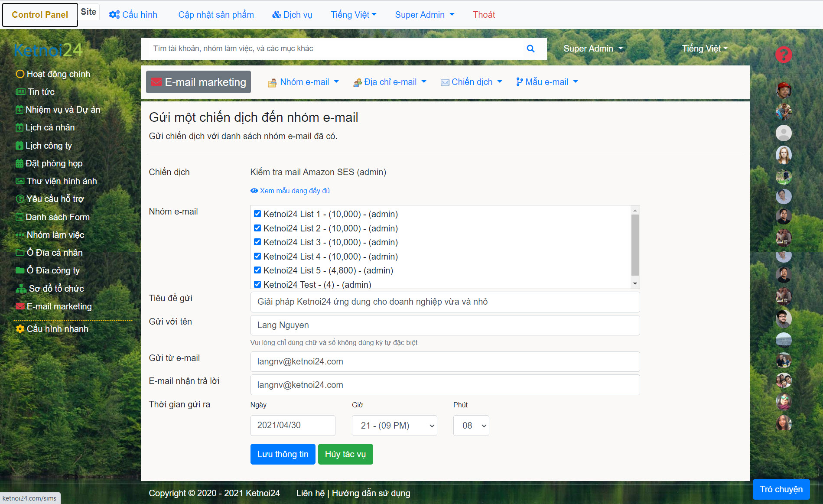Open the Phút minute dropdown
This screenshot has height=504, width=823.
coord(471,426)
